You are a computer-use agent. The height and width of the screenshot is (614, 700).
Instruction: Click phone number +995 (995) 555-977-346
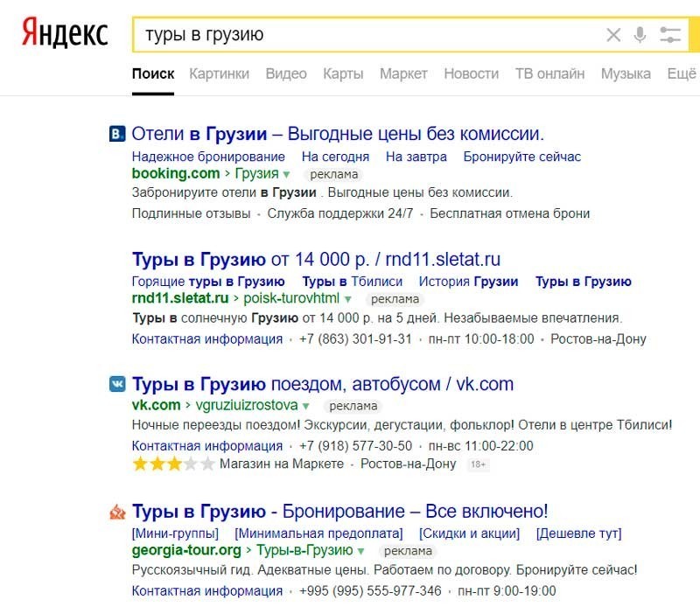pyautogui.click(x=370, y=591)
